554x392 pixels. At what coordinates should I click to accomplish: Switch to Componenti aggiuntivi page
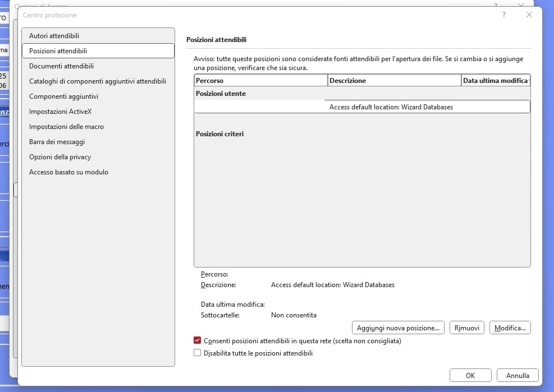click(98, 96)
